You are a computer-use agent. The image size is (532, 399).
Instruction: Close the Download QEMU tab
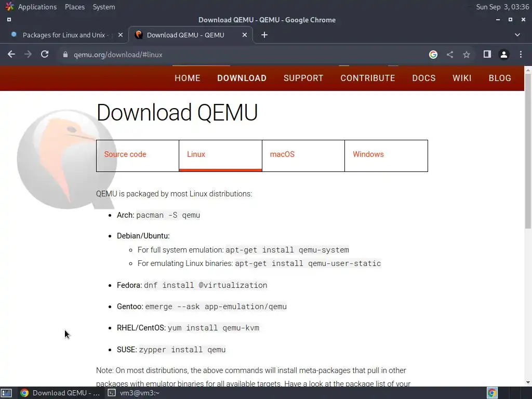tap(245, 35)
